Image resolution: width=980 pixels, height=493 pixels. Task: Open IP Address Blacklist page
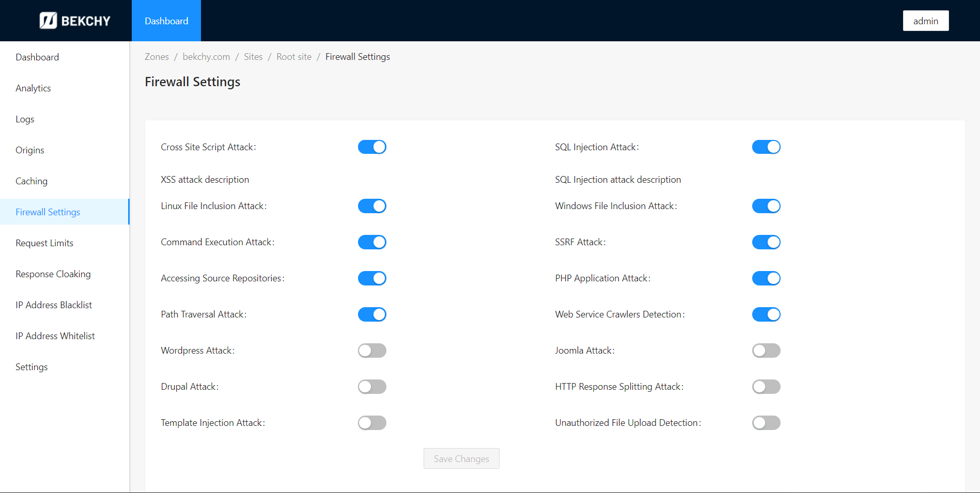click(x=65, y=305)
